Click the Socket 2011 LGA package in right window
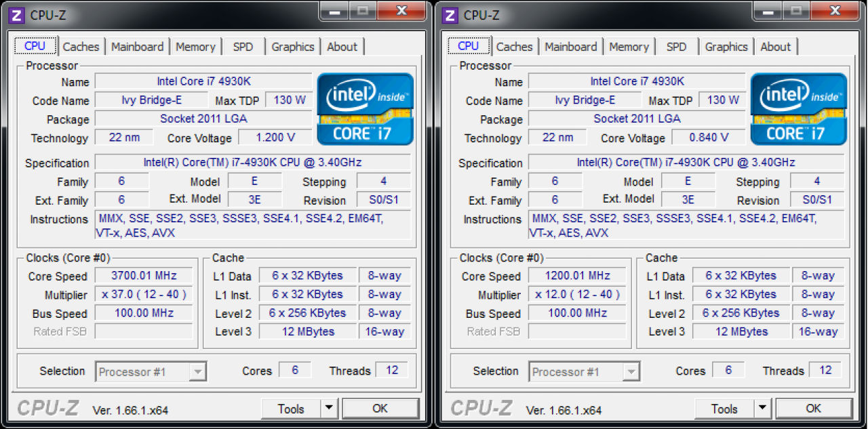 [637, 119]
